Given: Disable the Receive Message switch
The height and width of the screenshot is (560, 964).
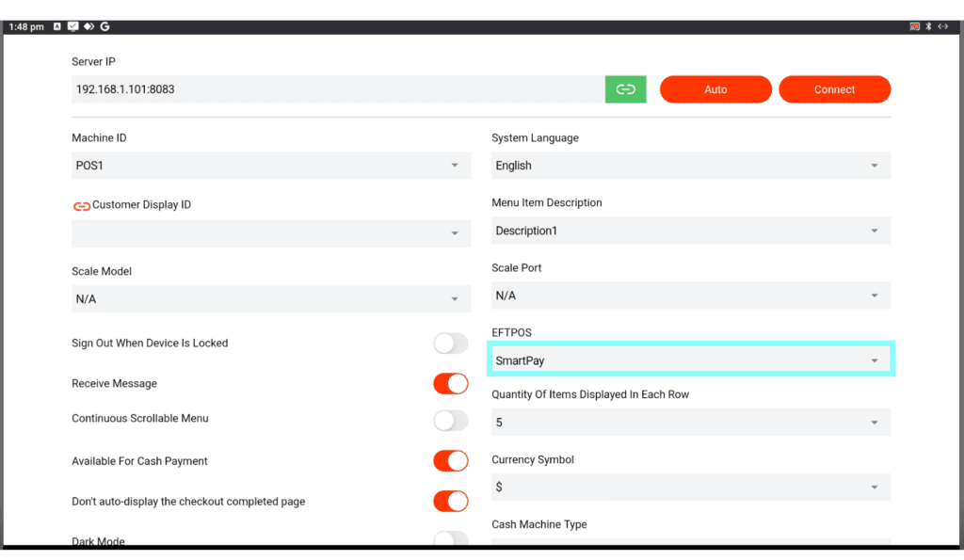Looking at the screenshot, I should click(x=450, y=384).
